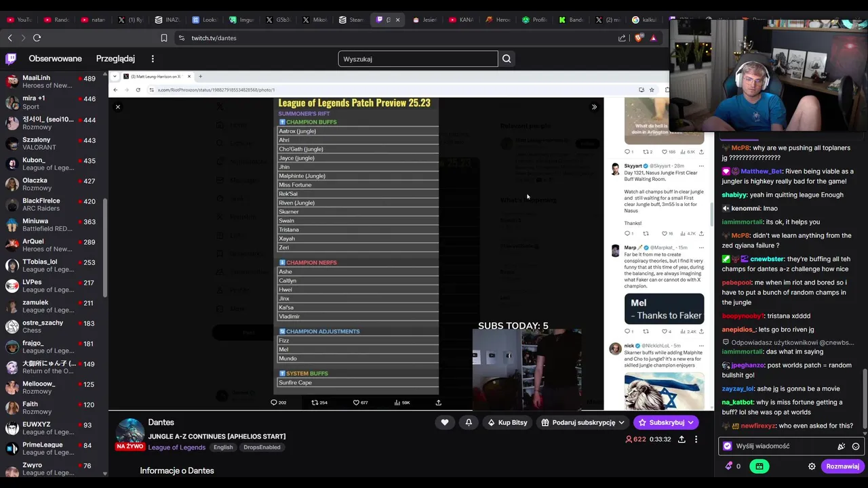Click the chat celebration icon

pos(841,446)
